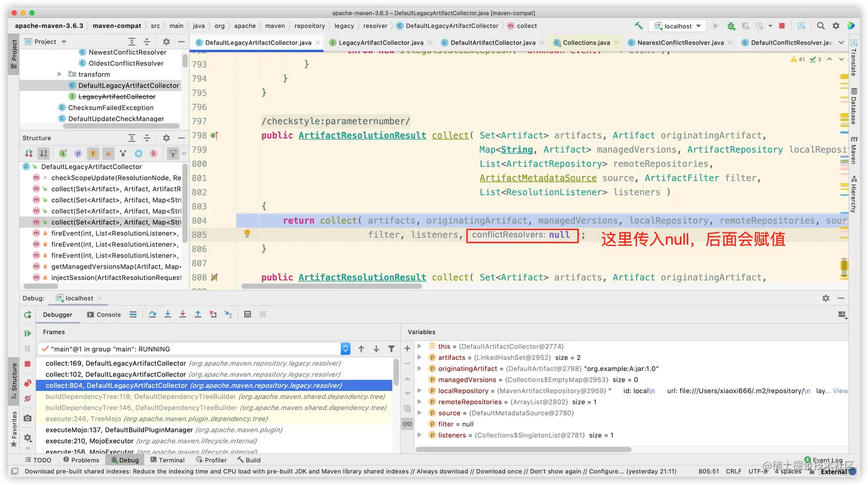Viewport: 868px width, 485px height.
Task: Open the localhost run configuration dropdown
Action: point(678,26)
